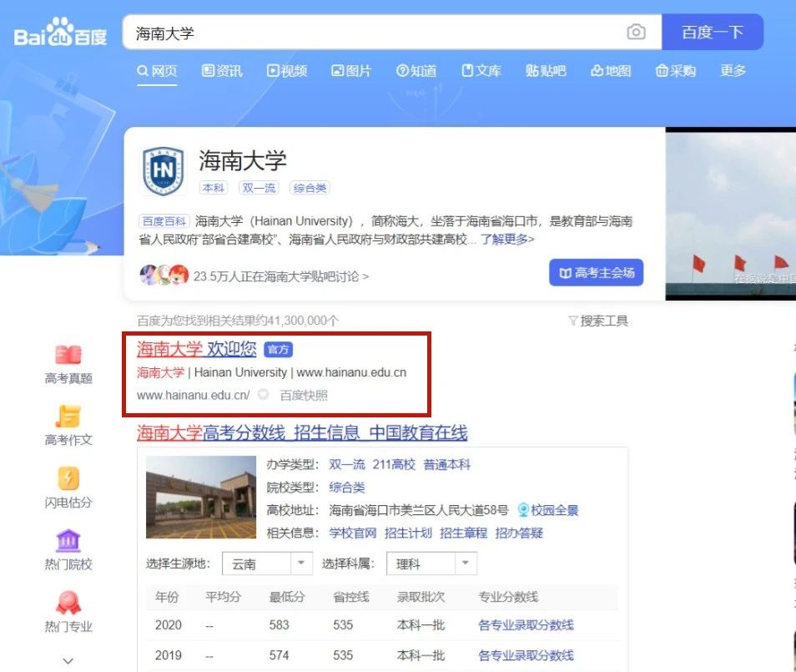Open the 23.5万人 贴吧讨论 link
796x672 pixels.
[280, 276]
